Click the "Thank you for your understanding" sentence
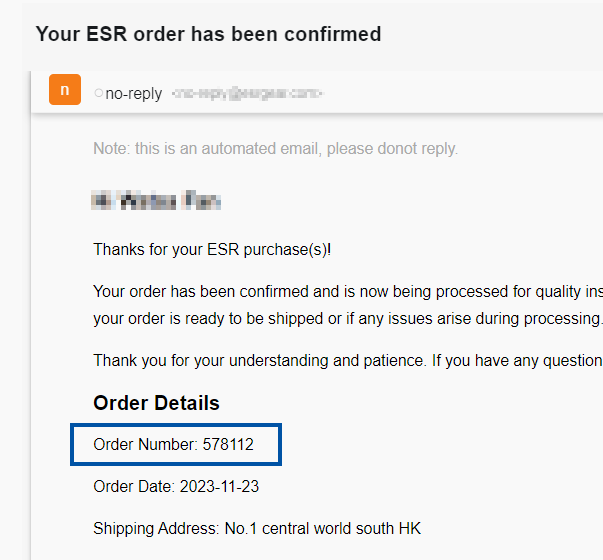 348,361
